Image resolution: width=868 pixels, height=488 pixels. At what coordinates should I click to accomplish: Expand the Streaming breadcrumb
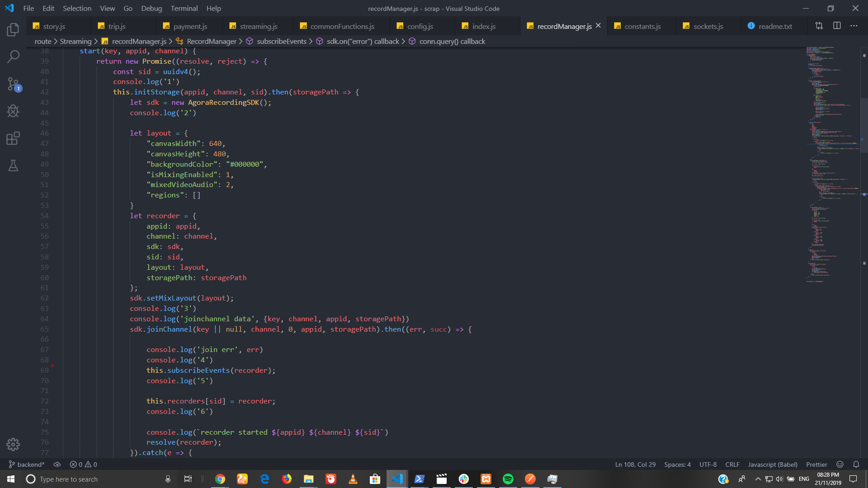(x=75, y=41)
